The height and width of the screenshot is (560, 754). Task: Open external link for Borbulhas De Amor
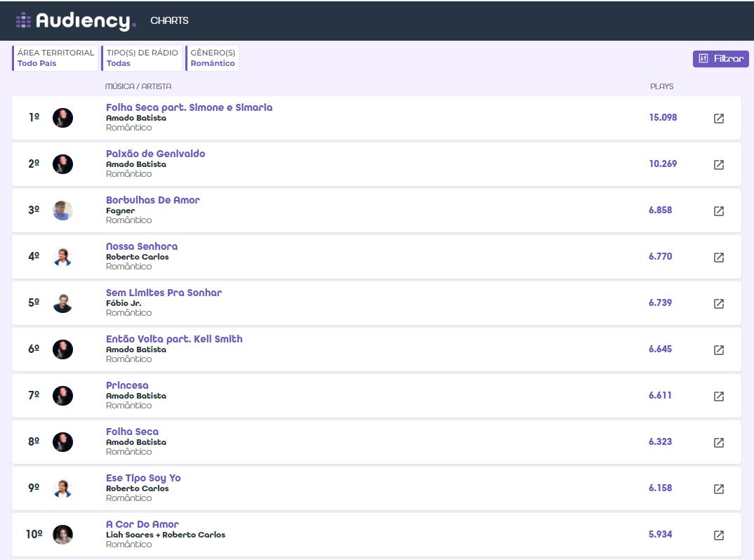coord(718,211)
